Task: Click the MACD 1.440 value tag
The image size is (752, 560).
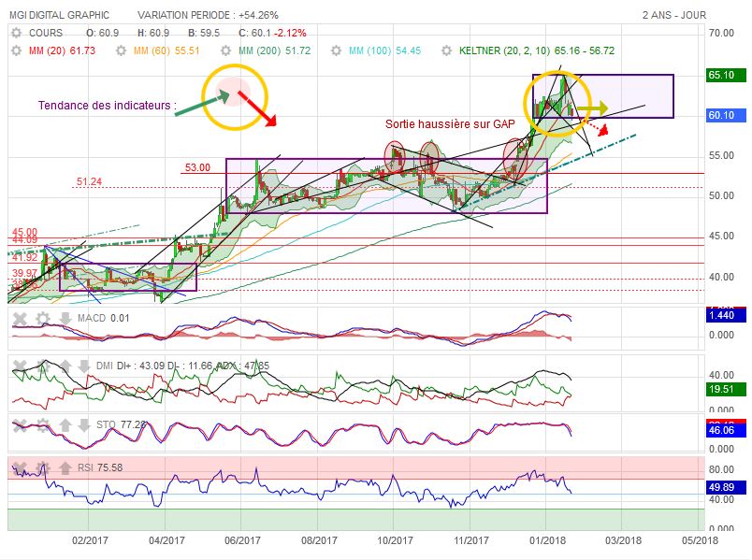Action: click(727, 315)
